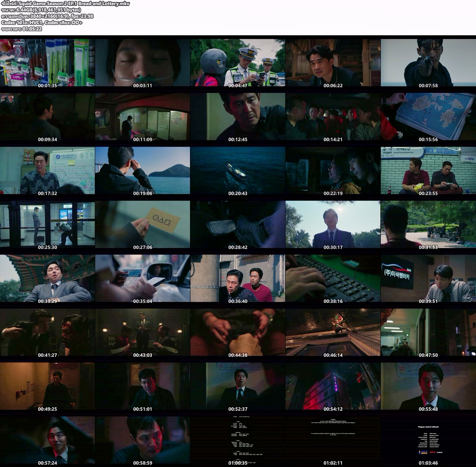The width and height of the screenshot is (476, 467).
Task: Click the thumbnail stamped 00:41:27
Action: click(x=48, y=332)
